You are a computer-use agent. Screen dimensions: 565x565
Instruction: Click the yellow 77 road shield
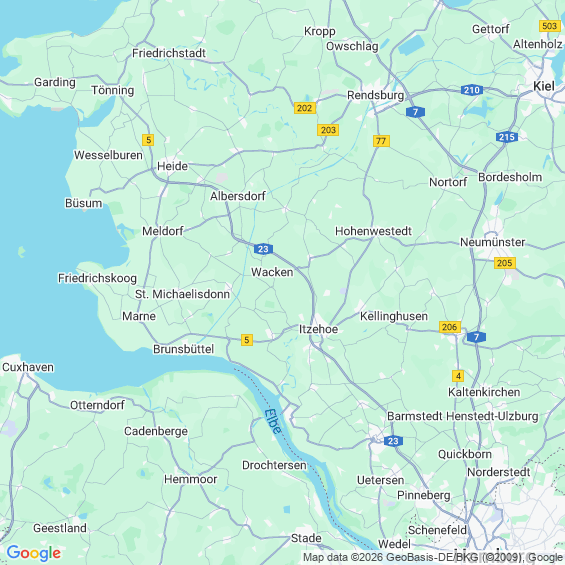[x=381, y=141]
